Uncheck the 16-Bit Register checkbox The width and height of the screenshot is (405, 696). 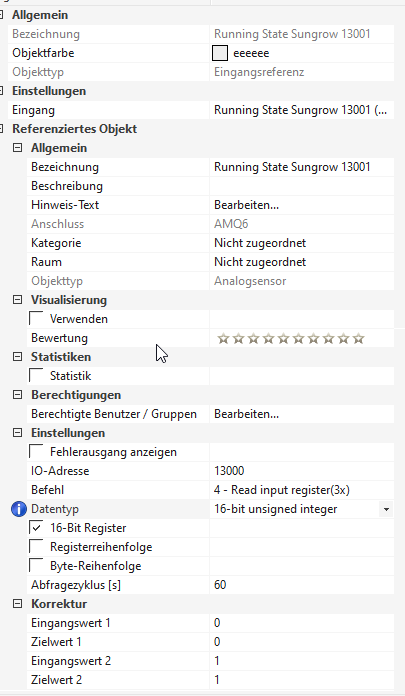click(36, 527)
